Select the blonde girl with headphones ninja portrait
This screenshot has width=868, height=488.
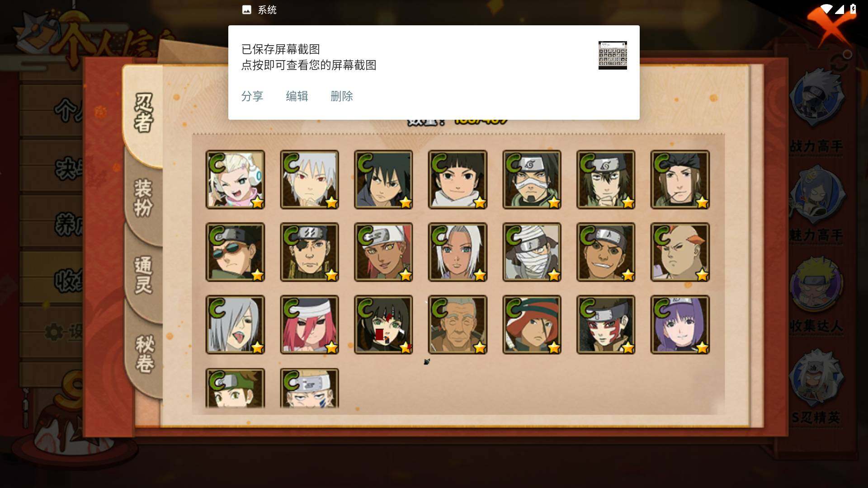[235, 179]
